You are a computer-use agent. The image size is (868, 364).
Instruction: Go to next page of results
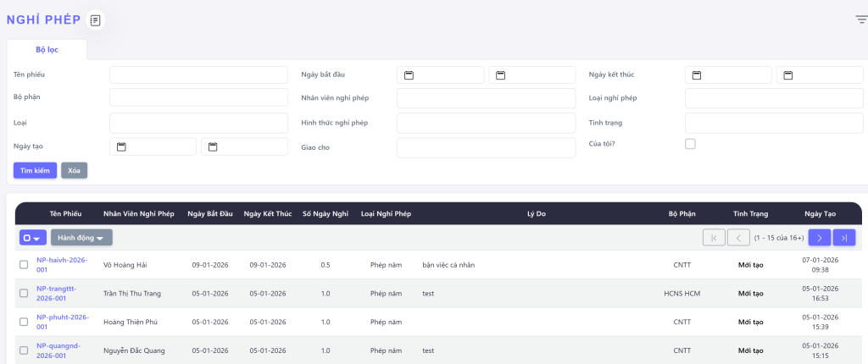tap(819, 238)
